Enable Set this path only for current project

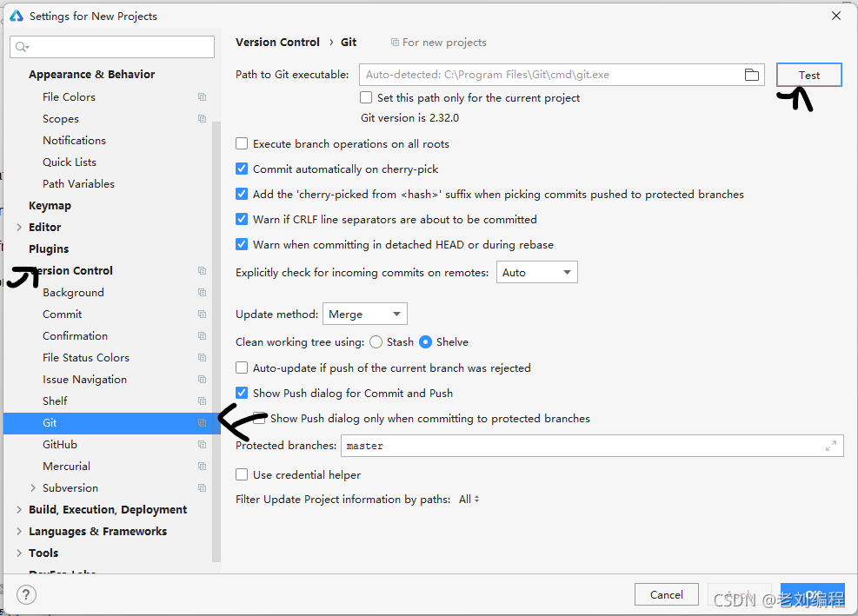(366, 97)
